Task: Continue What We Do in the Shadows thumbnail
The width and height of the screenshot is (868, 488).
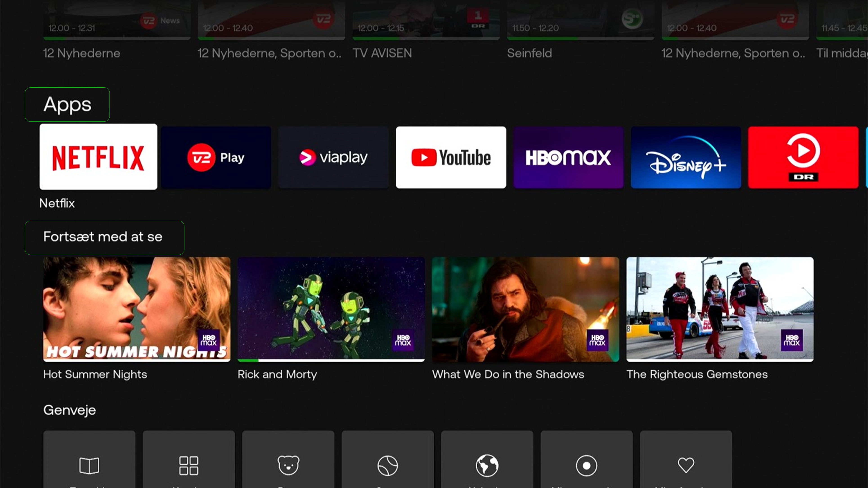Action: 525,309
